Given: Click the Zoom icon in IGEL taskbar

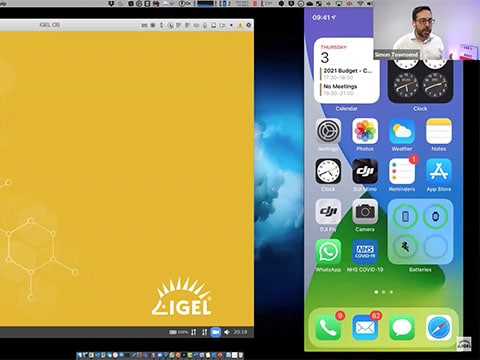Looking at the screenshot, I should point(216,332).
